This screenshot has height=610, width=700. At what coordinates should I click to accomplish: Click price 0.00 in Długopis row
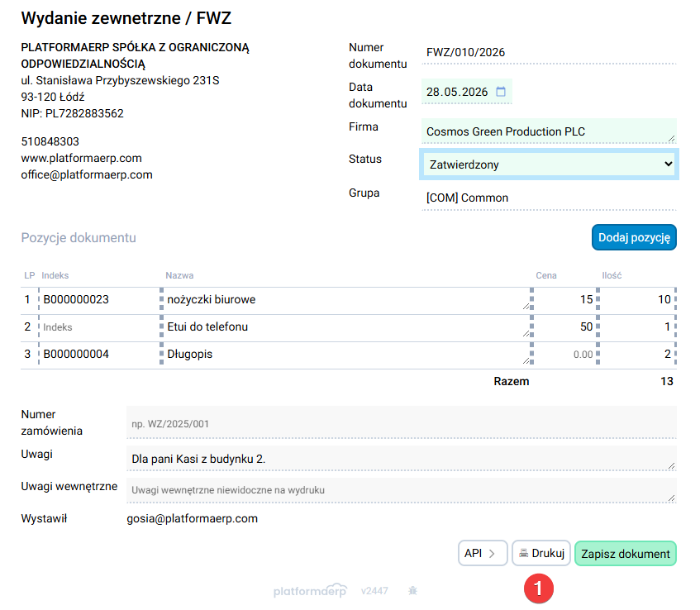click(x=564, y=354)
